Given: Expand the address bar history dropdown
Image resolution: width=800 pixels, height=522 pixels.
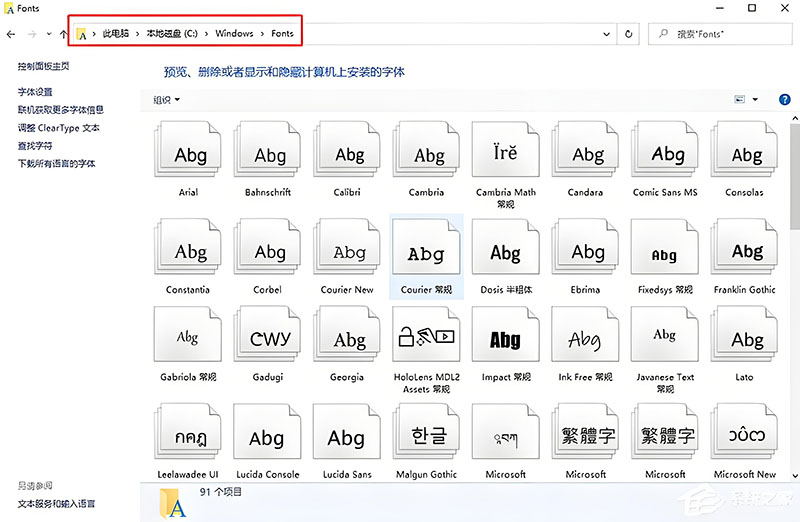Looking at the screenshot, I should (606, 34).
